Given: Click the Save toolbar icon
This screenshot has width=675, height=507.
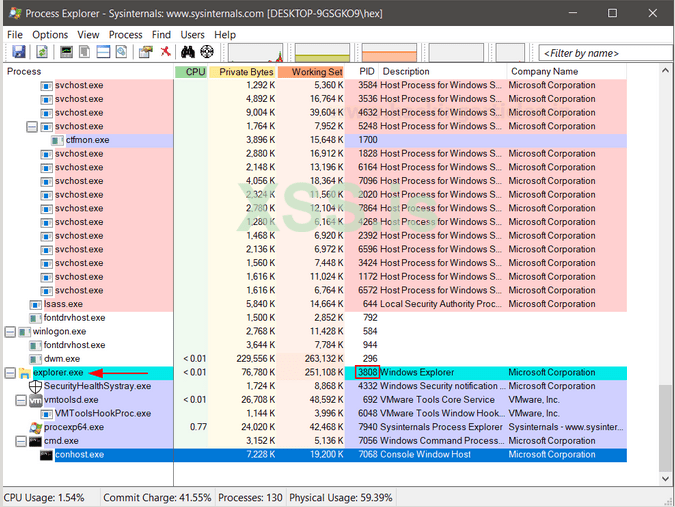Looking at the screenshot, I should tap(18, 52).
